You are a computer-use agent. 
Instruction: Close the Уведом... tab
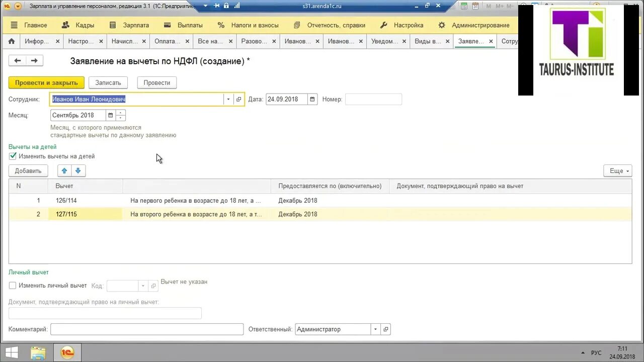[405, 42]
